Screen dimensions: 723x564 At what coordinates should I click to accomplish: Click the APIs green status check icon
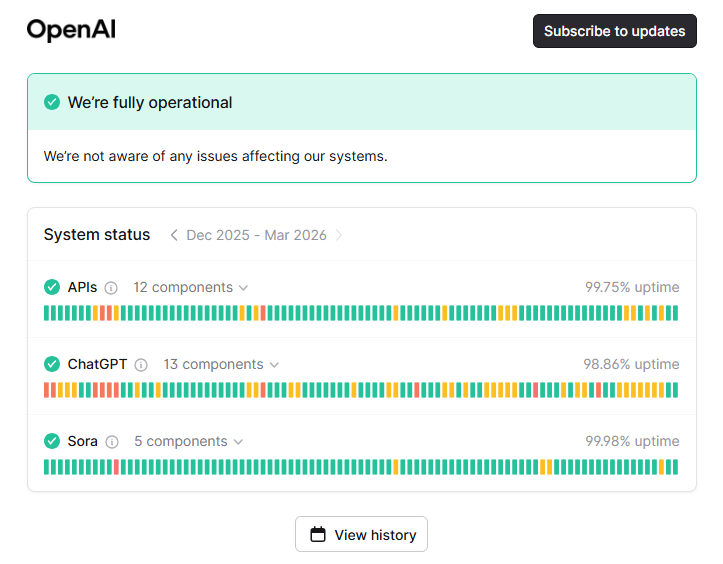[52, 287]
